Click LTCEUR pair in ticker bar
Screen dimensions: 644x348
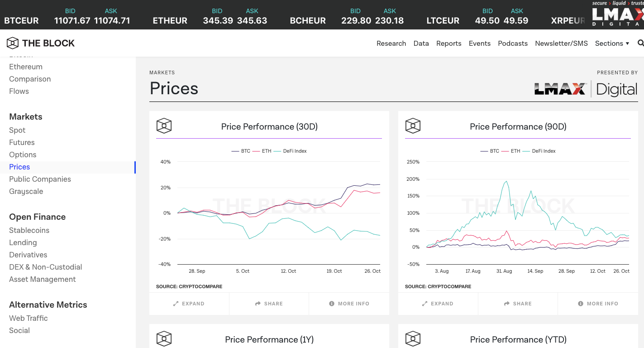443,20
